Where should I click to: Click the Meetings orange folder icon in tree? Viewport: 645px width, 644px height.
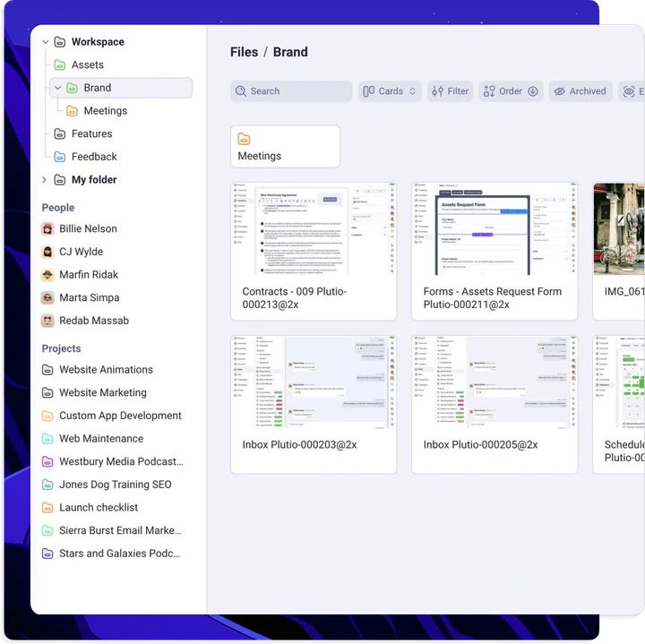(72, 111)
